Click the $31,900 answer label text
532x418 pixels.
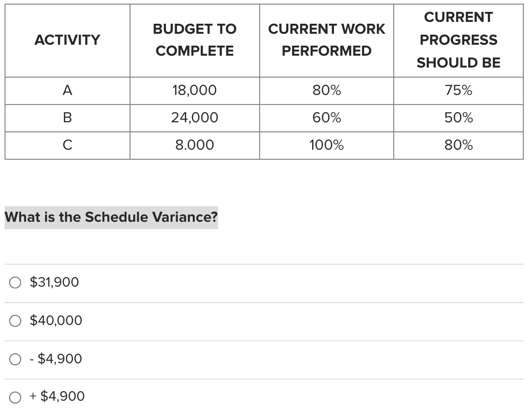click(54, 282)
